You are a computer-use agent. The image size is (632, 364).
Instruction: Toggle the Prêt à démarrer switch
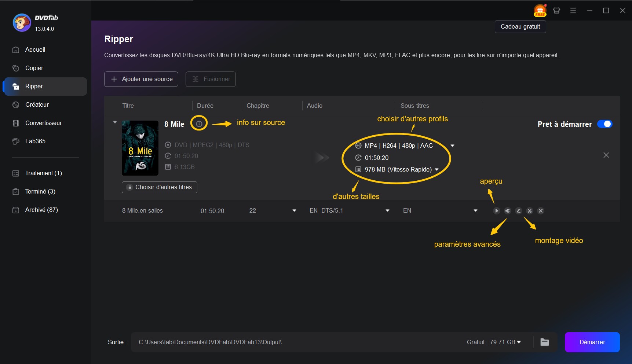click(605, 124)
